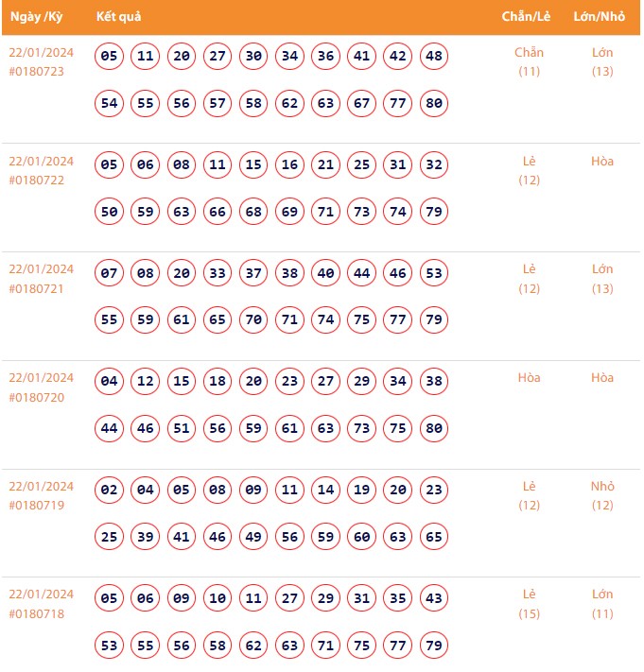Click the draw ID #0180719
Viewport: 644px width, 672px height.
(37, 506)
